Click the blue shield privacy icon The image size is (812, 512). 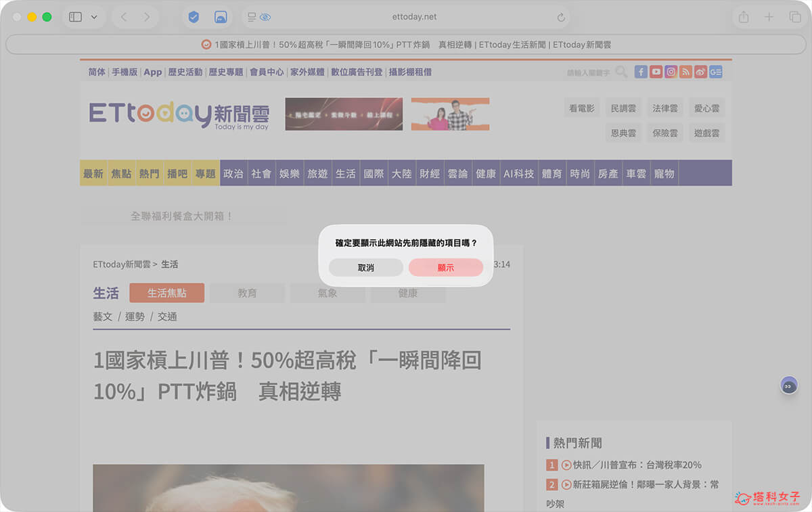click(194, 17)
